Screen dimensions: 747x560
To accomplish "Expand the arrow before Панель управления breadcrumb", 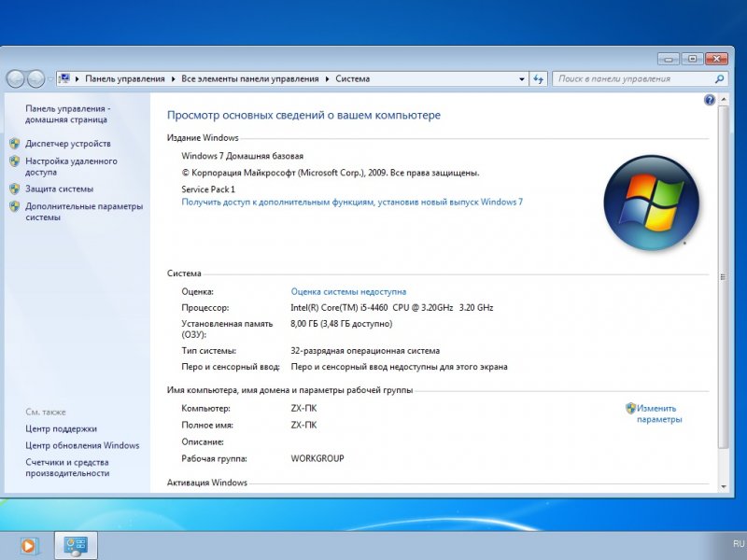I will point(78,79).
